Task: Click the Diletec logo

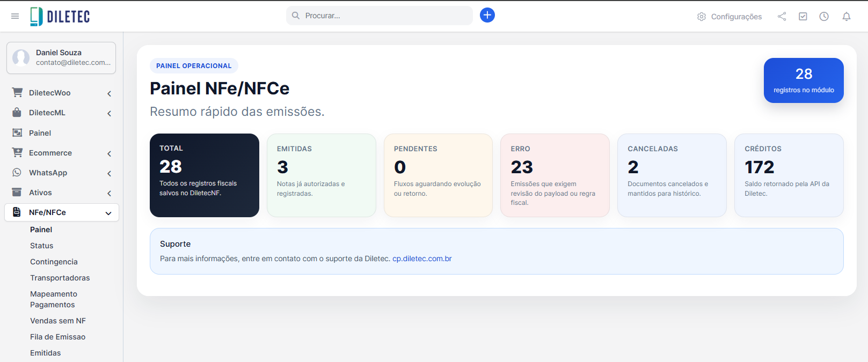Action: click(x=60, y=17)
